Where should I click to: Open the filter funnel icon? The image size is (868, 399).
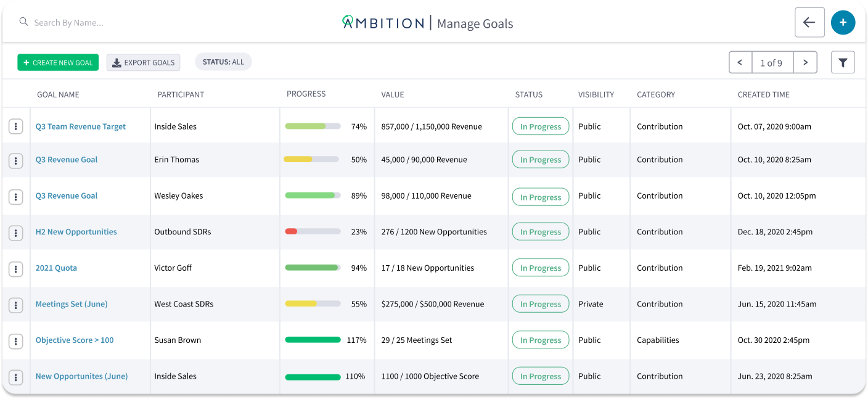[x=843, y=62]
